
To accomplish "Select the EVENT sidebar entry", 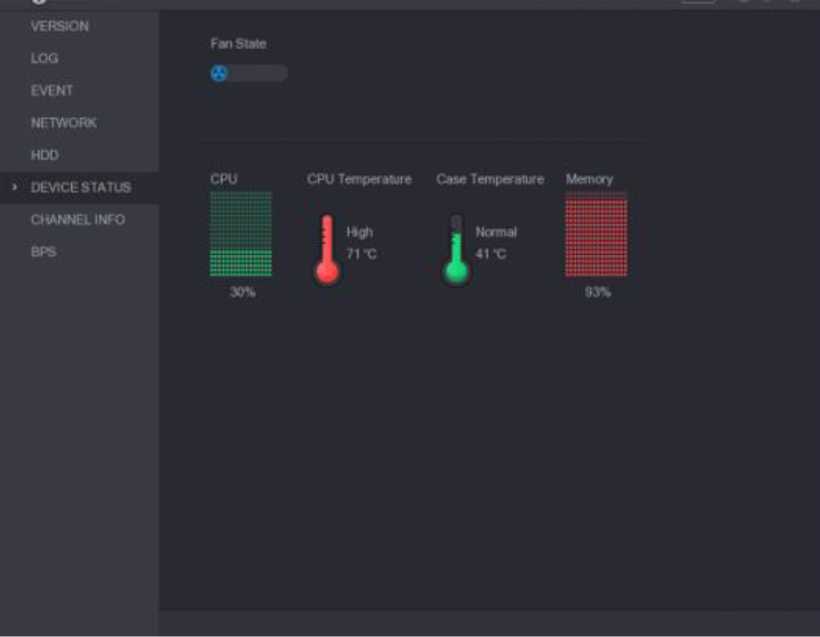I will [x=52, y=90].
